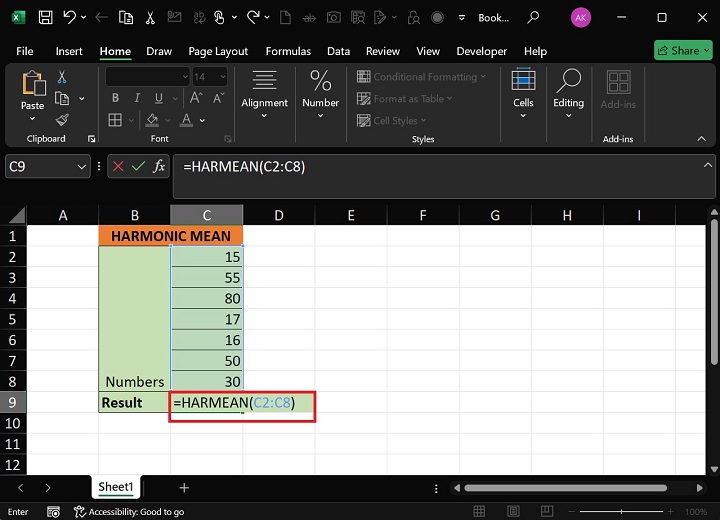Collapse the ribbon with the chevron
The height and width of the screenshot is (520, 720).
(x=702, y=138)
